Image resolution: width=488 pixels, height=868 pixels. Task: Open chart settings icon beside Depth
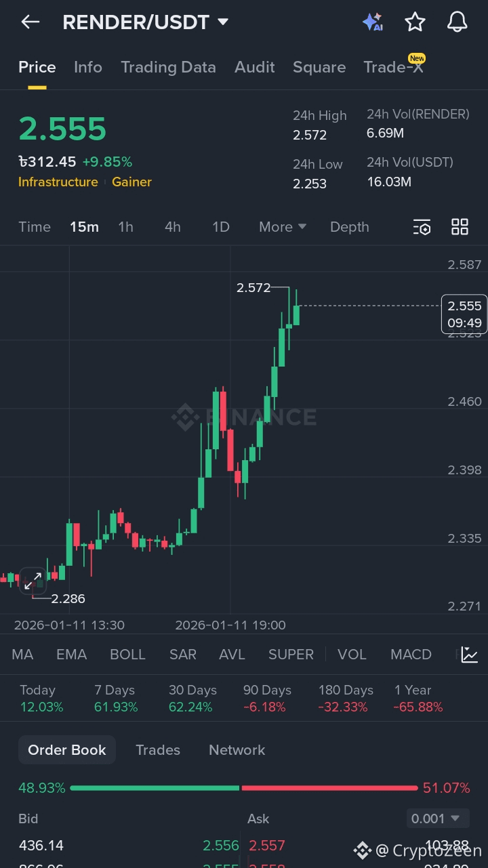[422, 227]
